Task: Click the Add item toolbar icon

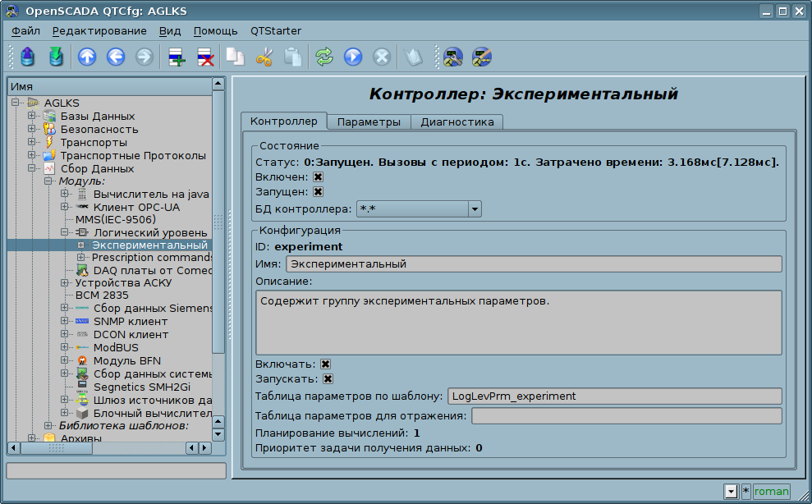Action: [177, 57]
